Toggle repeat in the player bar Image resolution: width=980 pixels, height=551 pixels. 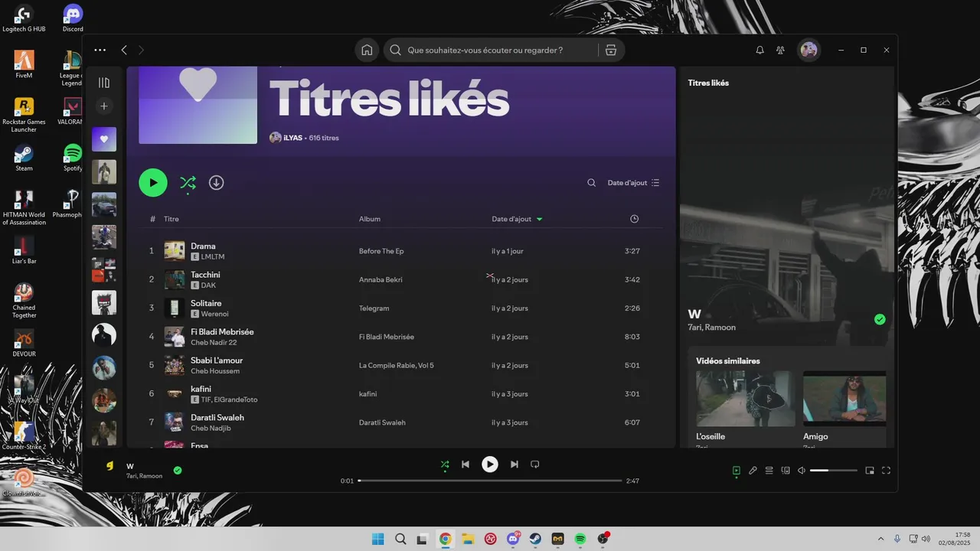point(535,465)
